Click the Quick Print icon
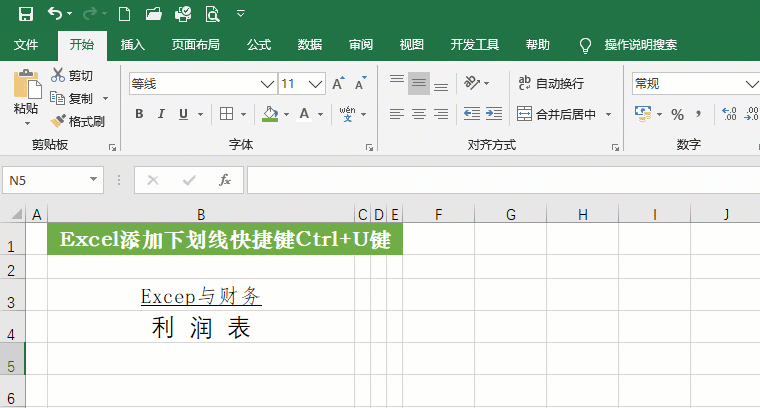This screenshot has height=408, width=760. (x=183, y=14)
